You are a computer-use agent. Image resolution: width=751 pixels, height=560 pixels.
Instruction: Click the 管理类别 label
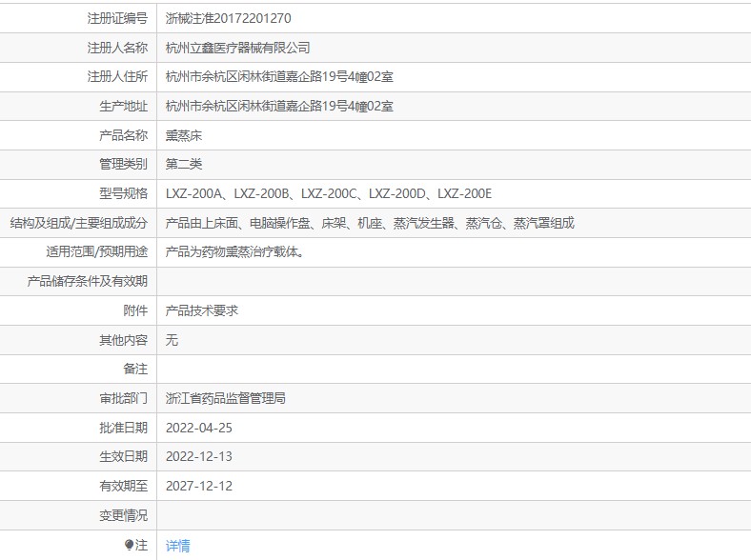click(124, 164)
